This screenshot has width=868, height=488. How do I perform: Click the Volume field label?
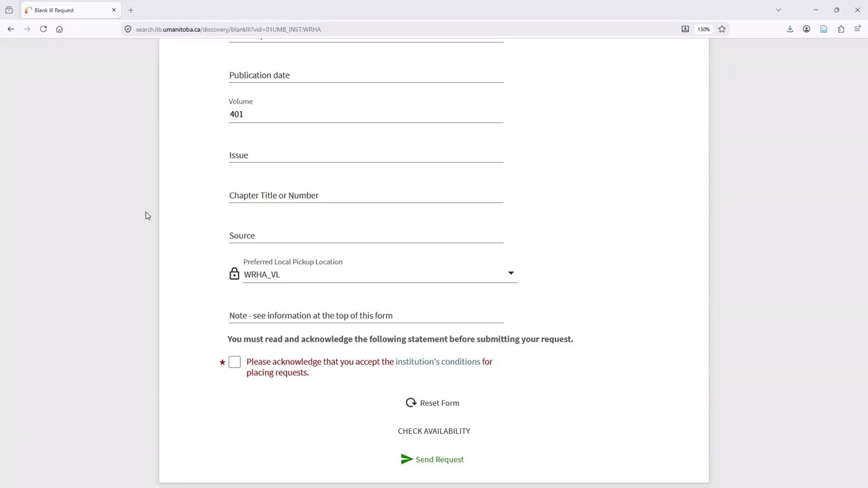point(241,101)
